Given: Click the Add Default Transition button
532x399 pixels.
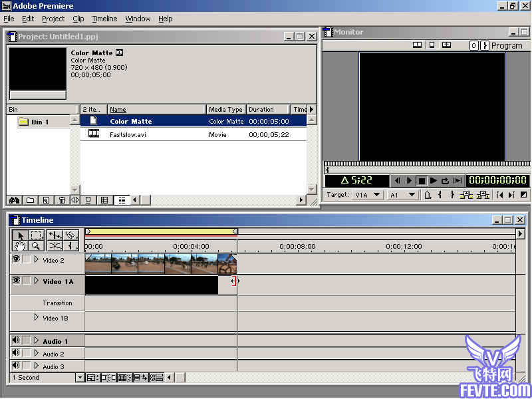Looking at the screenshot, I should click(523, 195).
